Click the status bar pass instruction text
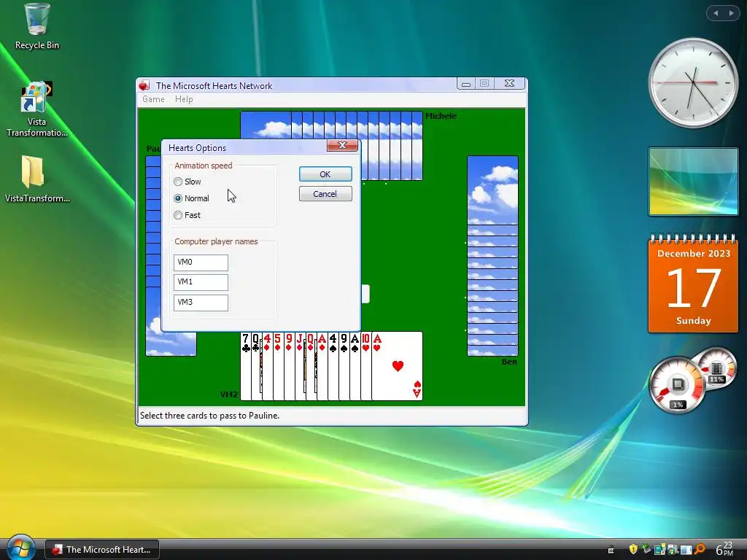This screenshot has height=560, width=747. click(209, 416)
